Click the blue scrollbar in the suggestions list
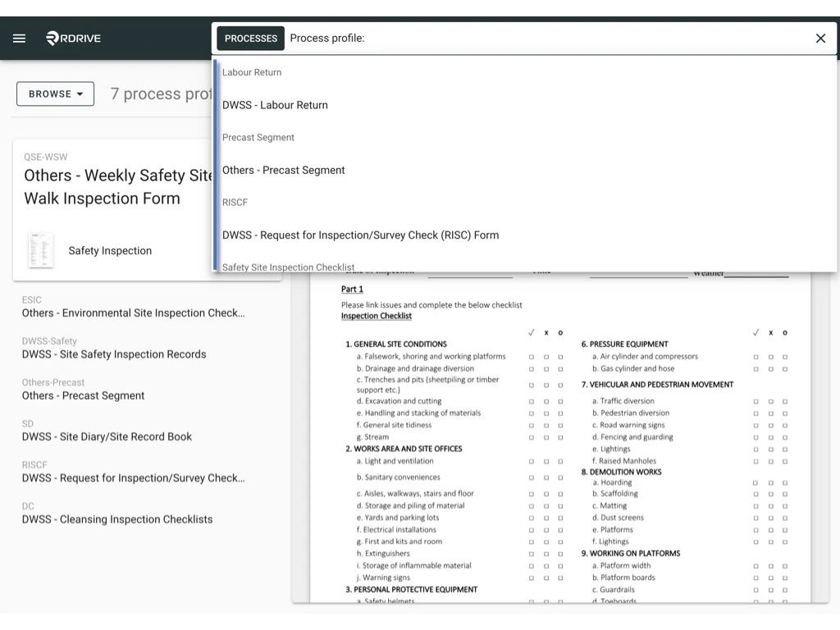The height and width of the screenshot is (630, 840). point(216,164)
